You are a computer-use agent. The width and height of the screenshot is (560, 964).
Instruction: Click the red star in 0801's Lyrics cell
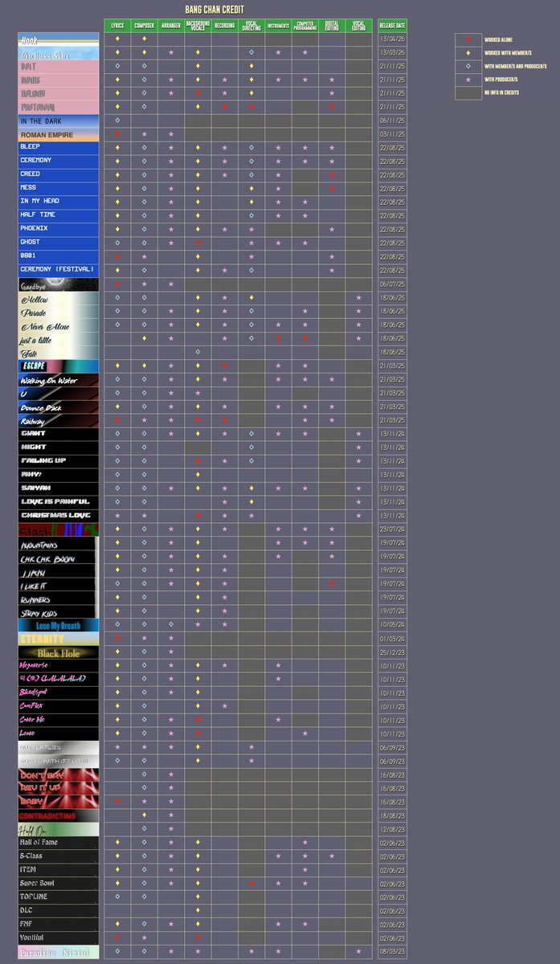[x=117, y=256]
